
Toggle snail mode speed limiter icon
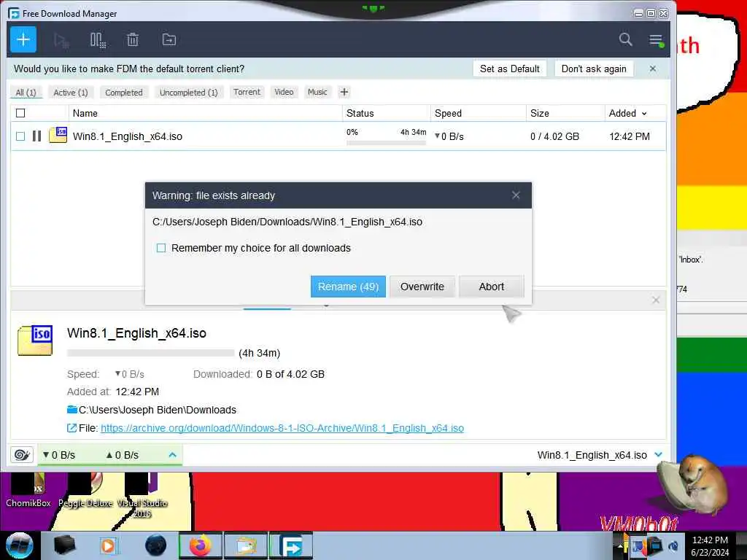click(22, 455)
